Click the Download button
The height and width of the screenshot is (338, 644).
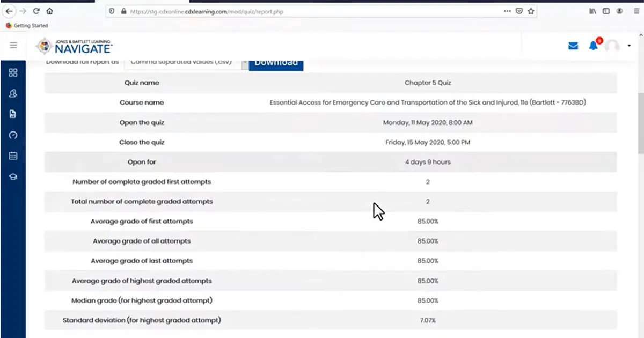click(x=276, y=63)
